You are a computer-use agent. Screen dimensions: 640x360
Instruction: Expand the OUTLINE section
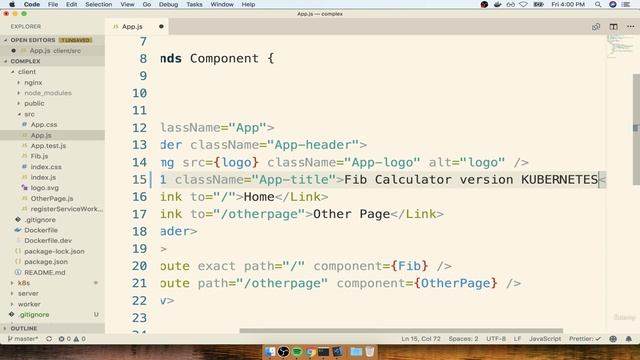point(24,328)
